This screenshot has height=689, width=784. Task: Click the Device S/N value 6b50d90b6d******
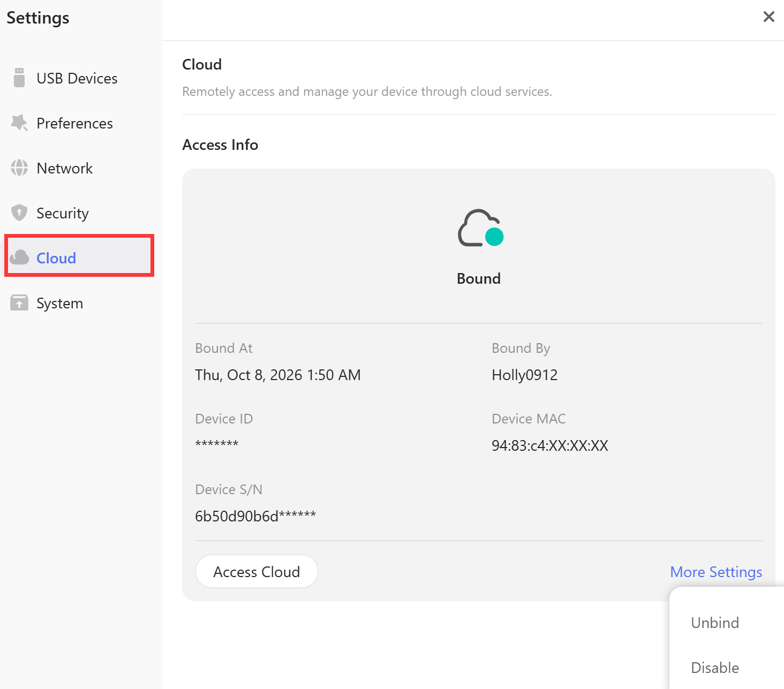click(x=255, y=516)
